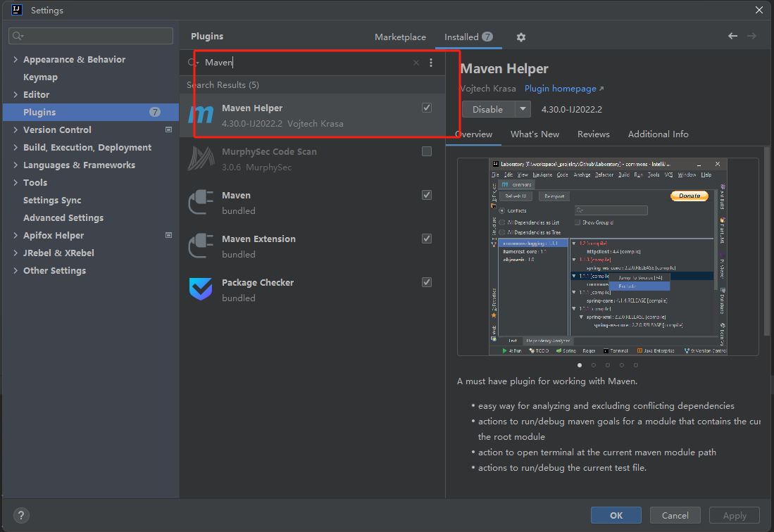Click the plugin details vertical scrollbar
774x532 pixels.
[766, 241]
